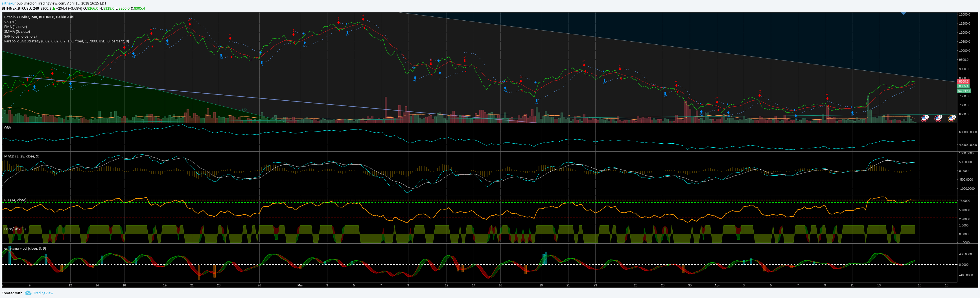Viewport: 980px width, 298px height.
Task: Click the red 8300.3 price tag
Action: [963, 81]
